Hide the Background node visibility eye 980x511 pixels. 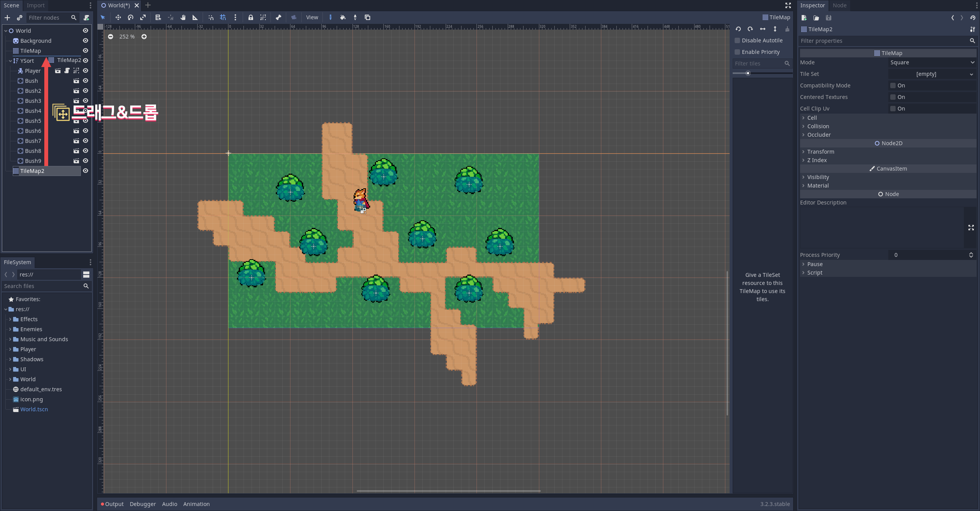point(86,41)
